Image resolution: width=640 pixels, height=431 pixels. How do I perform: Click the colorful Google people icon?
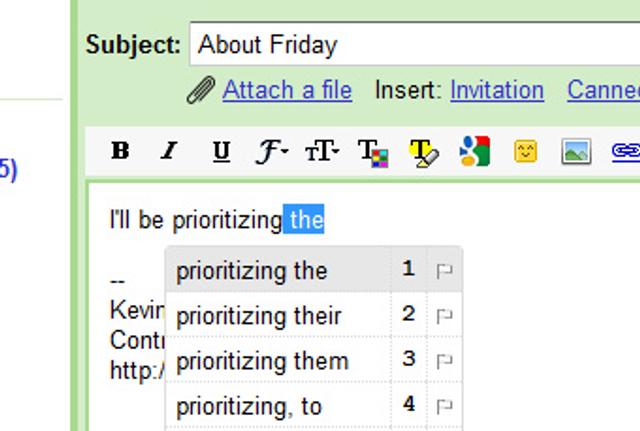(x=474, y=151)
